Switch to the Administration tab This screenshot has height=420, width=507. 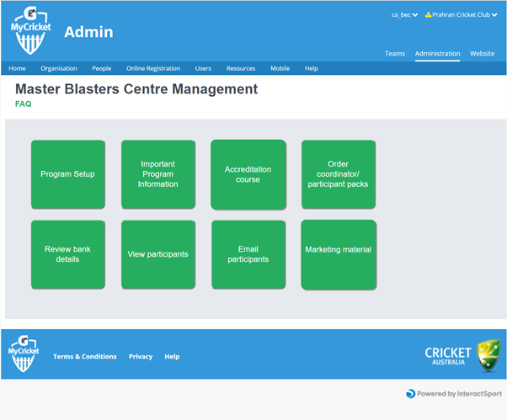click(437, 54)
